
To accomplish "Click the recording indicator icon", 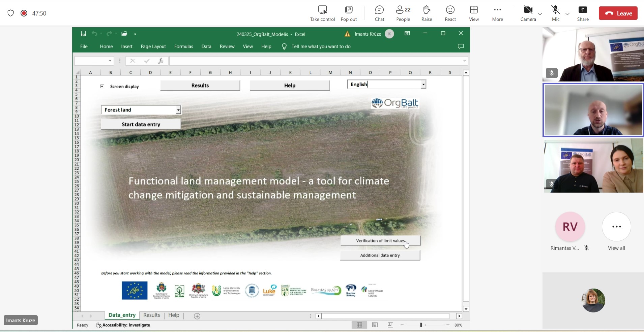I will [24, 13].
